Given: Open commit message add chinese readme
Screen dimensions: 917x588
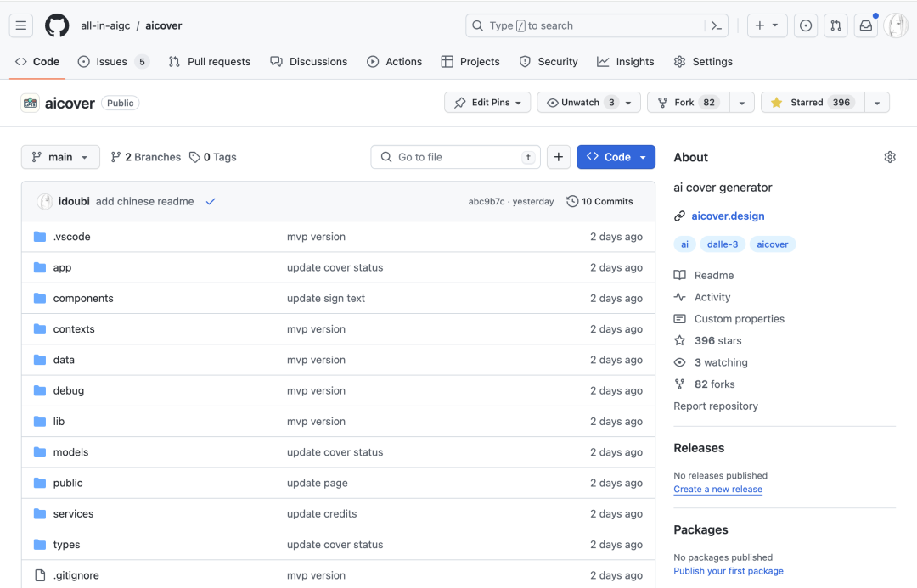Looking at the screenshot, I should (144, 201).
